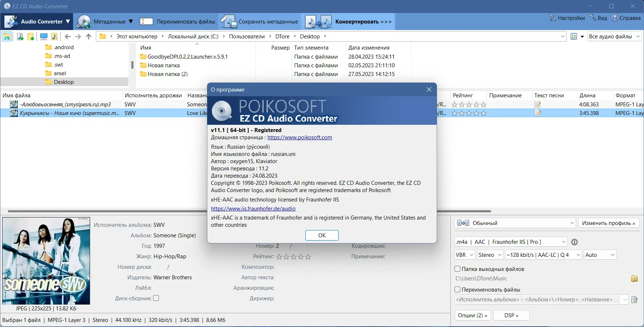Open Опции (2) settings

(473, 315)
